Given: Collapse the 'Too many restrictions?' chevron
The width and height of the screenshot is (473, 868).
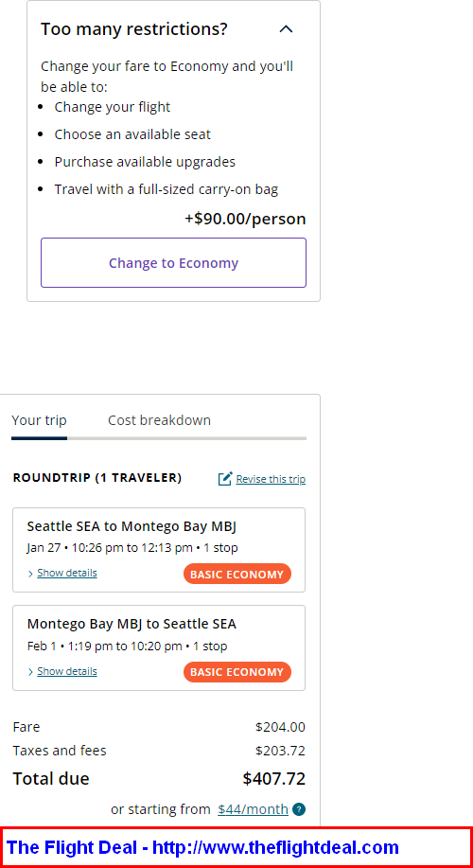Looking at the screenshot, I should [x=286, y=28].
